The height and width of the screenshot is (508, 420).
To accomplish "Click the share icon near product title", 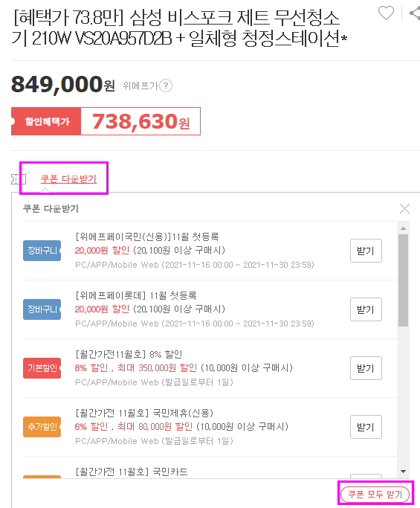I will [x=415, y=13].
